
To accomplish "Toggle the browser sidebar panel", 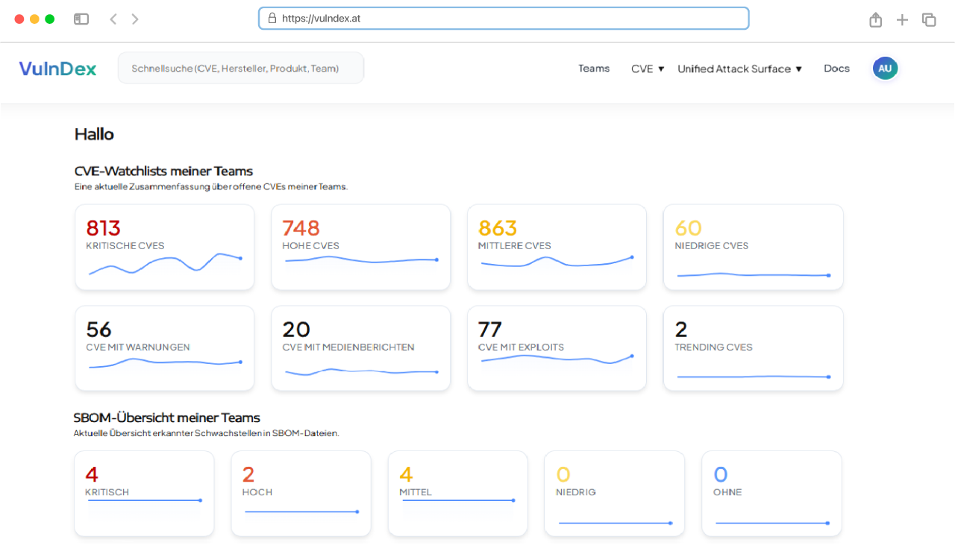I will 81,19.
